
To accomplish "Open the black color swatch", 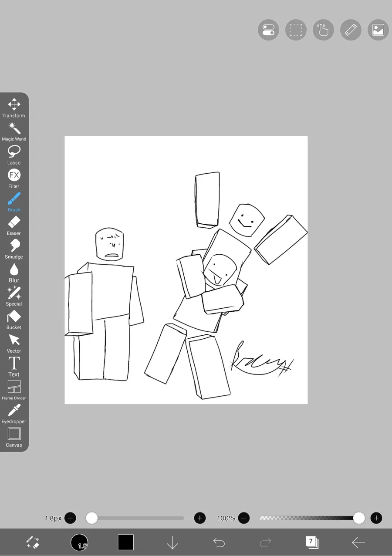I will point(126,542).
